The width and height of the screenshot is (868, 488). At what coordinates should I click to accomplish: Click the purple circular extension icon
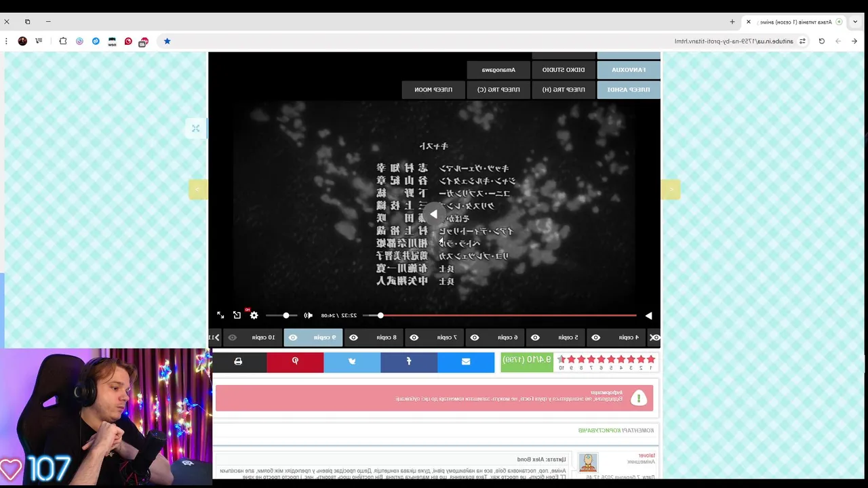pyautogui.click(x=79, y=41)
